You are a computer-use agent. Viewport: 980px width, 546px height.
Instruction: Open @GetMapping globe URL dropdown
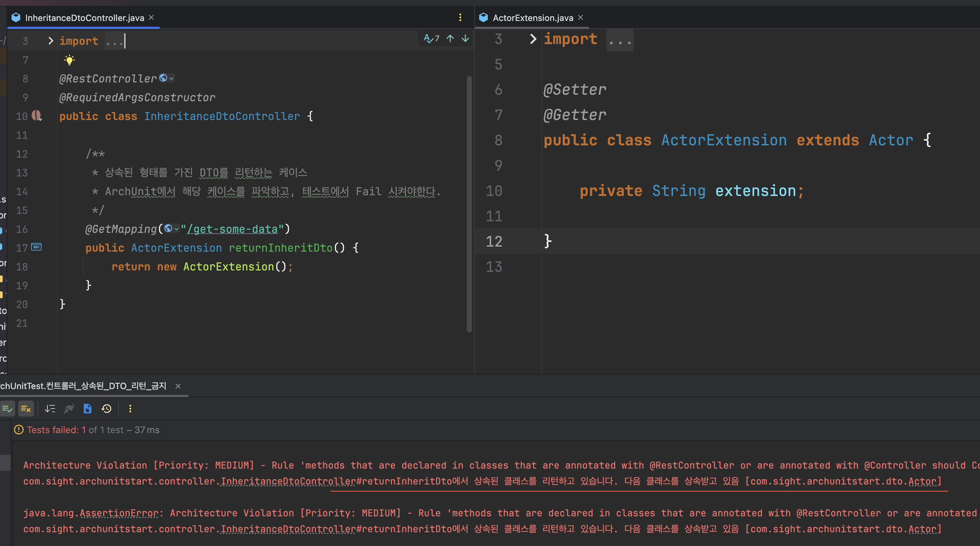pos(171,229)
